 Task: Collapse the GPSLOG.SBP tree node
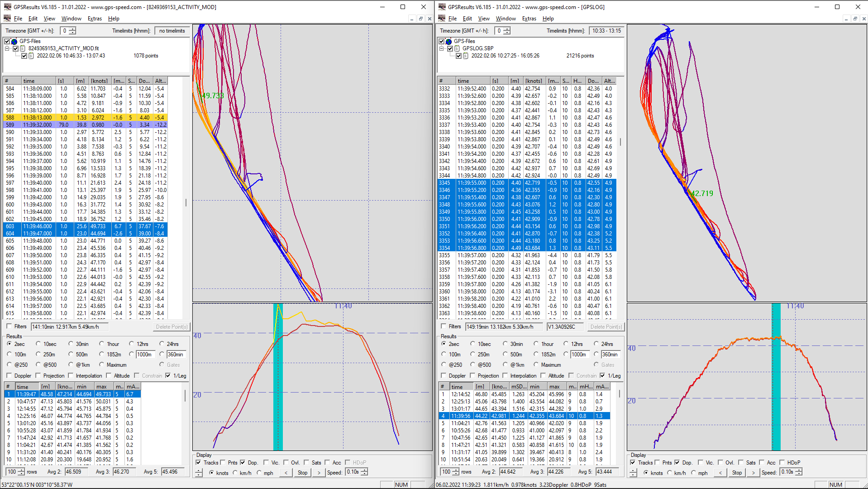point(442,48)
